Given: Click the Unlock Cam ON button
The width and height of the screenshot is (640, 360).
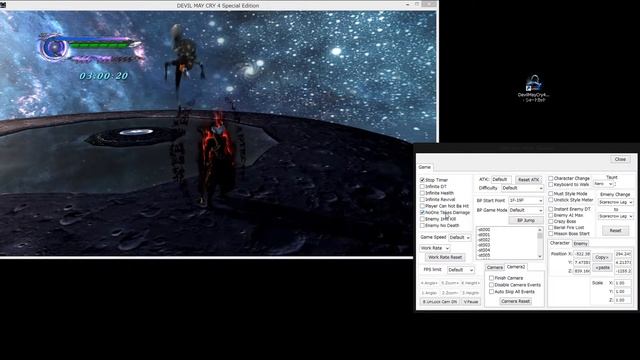Looking at the screenshot, I should click(x=440, y=302).
